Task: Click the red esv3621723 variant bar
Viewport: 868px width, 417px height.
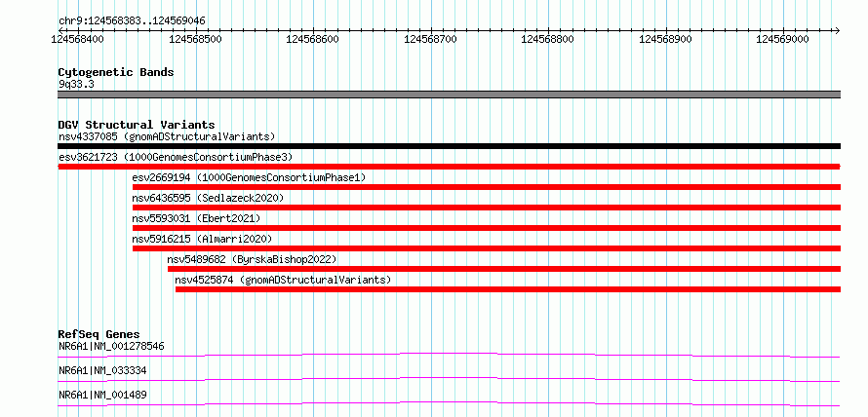Action: click(450, 167)
